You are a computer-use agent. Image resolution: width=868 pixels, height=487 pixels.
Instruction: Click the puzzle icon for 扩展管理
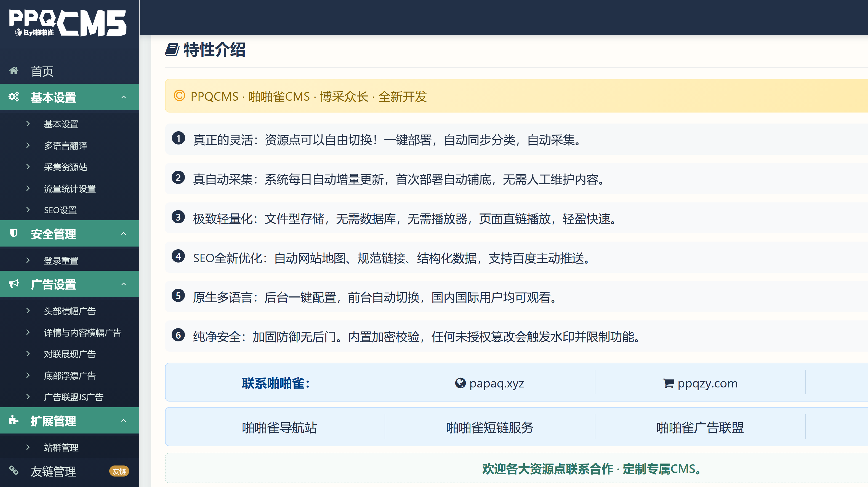point(14,420)
